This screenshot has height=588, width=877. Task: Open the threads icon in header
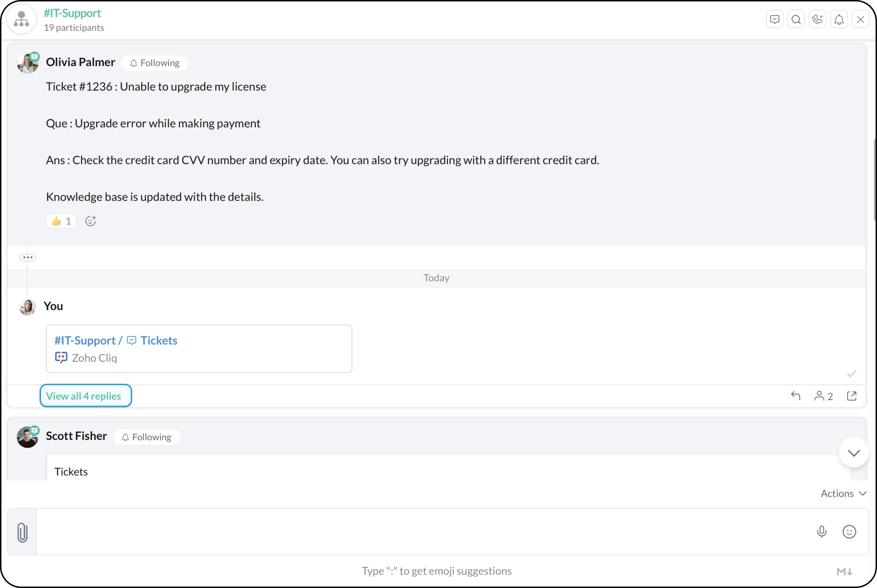774,19
